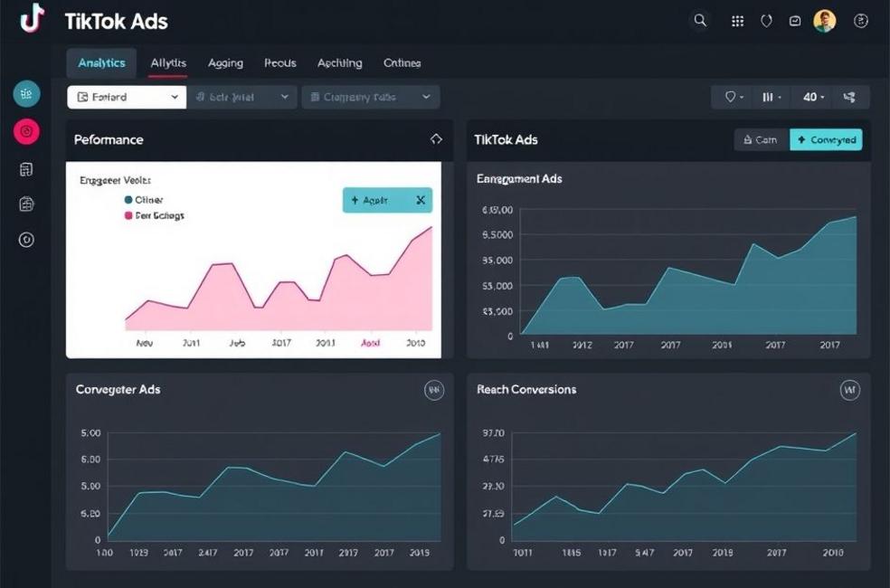
Task: Toggle the circular badge on Reach Conversions panel
Action: (847, 389)
